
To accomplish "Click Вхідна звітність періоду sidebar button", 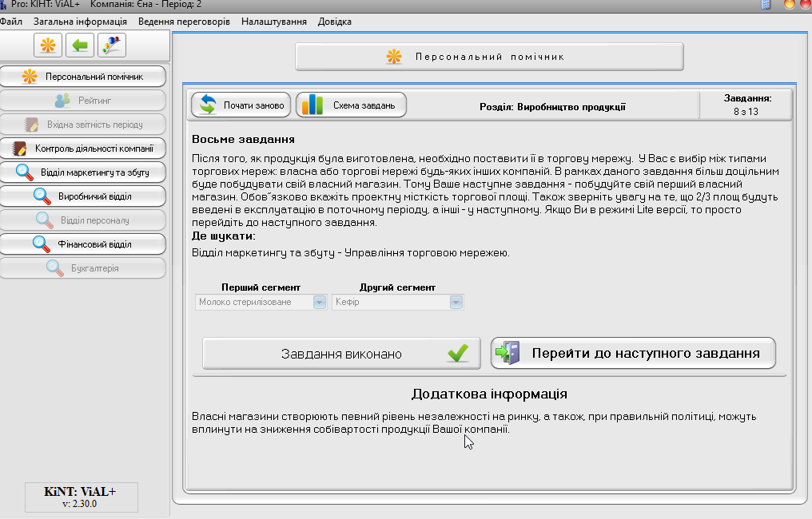I will (83, 125).
